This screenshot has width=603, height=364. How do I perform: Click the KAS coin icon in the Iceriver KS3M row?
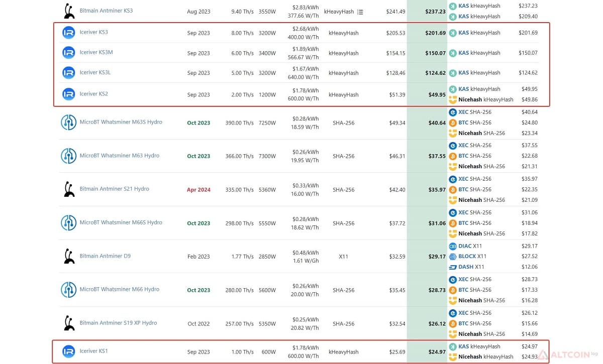453,53
